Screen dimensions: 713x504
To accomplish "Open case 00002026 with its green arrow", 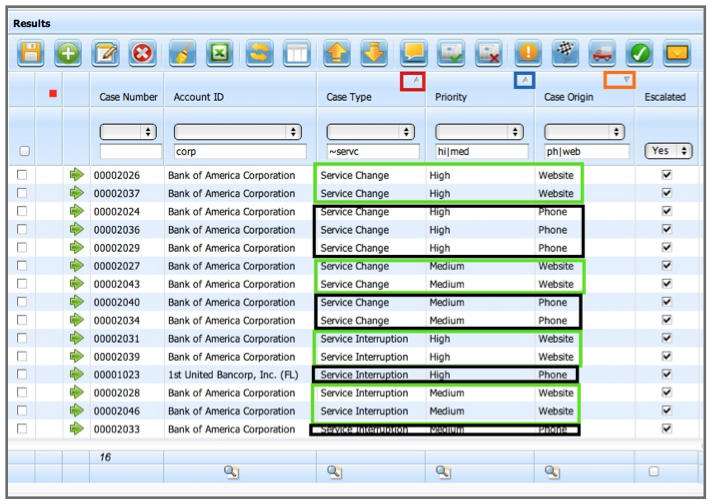I will point(76,175).
